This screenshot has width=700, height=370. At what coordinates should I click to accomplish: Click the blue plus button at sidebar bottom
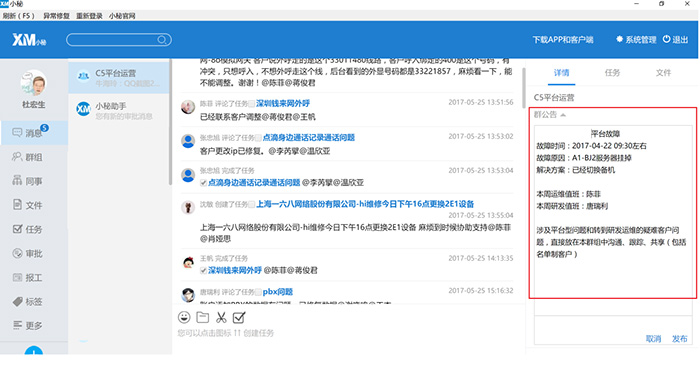tap(34, 351)
